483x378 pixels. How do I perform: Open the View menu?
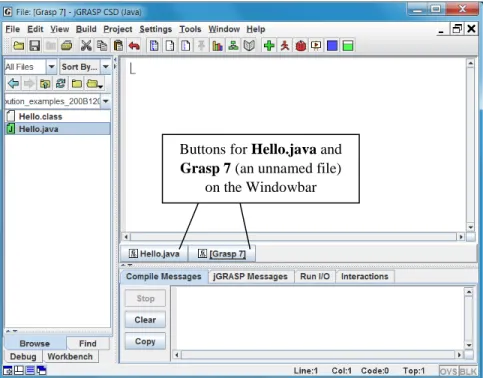click(x=60, y=29)
